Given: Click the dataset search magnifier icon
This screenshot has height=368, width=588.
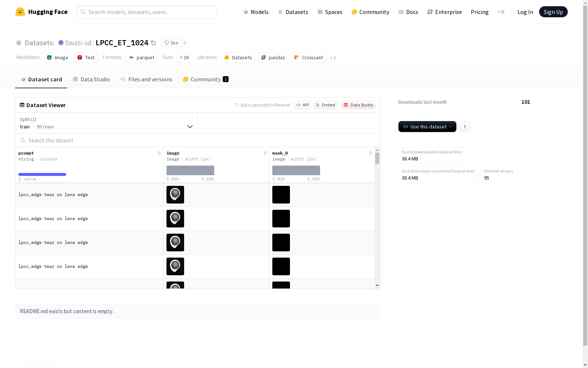Looking at the screenshot, I should 23,140.
